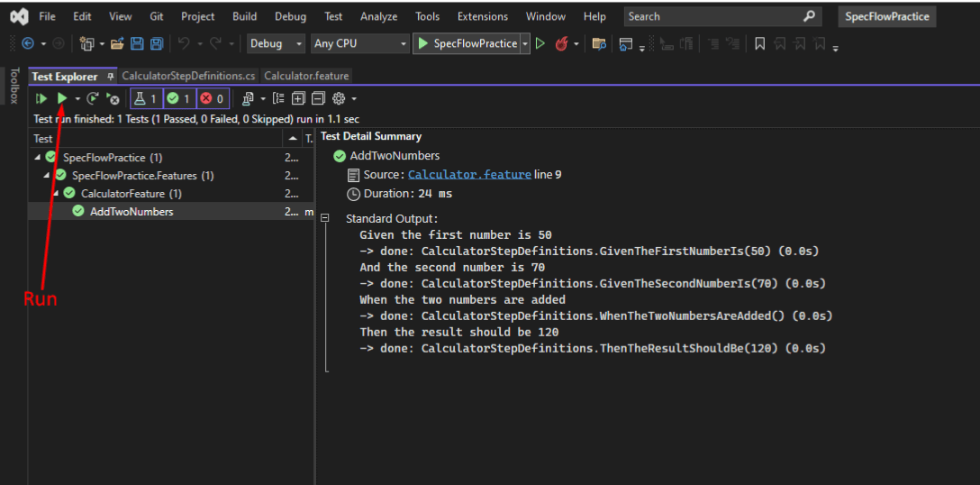Save all files with toolbar icon
980x485 pixels.
[156, 44]
